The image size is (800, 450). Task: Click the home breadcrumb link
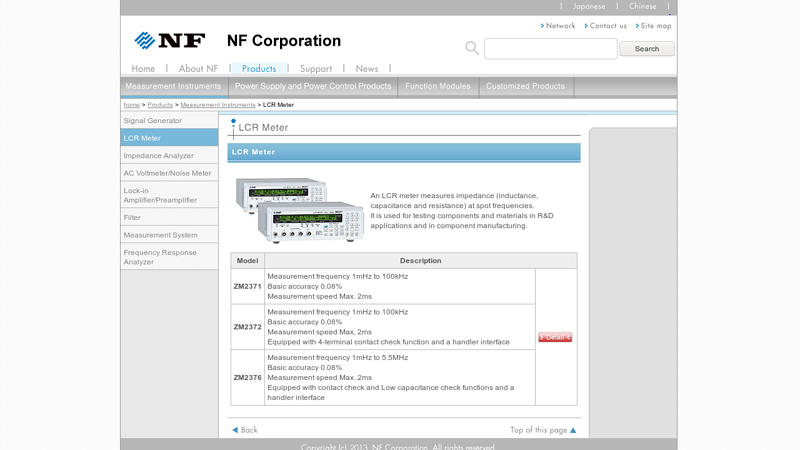(x=132, y=105)
